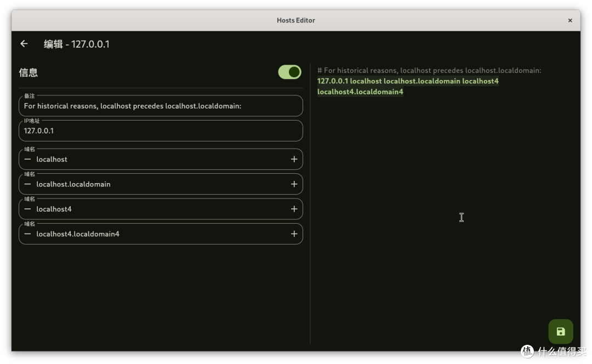Click the localhost4.localdomain4 text field
Image resolution: width=592 pixels, height=364 pixels.
tap(161, 234)
